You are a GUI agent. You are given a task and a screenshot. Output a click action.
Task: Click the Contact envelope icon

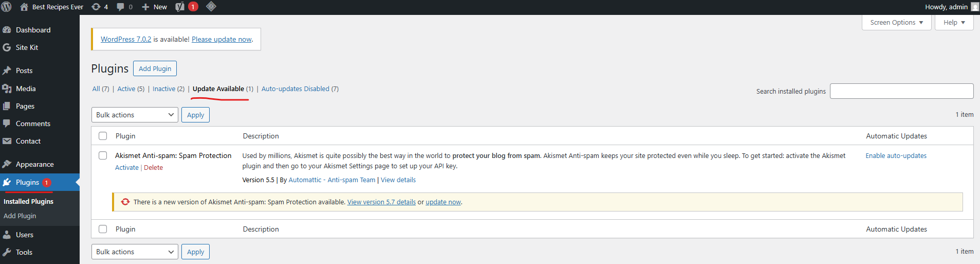click(7, 141)
